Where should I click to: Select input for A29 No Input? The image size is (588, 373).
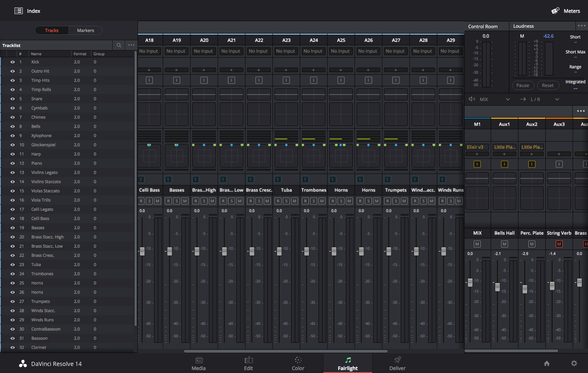450,51
